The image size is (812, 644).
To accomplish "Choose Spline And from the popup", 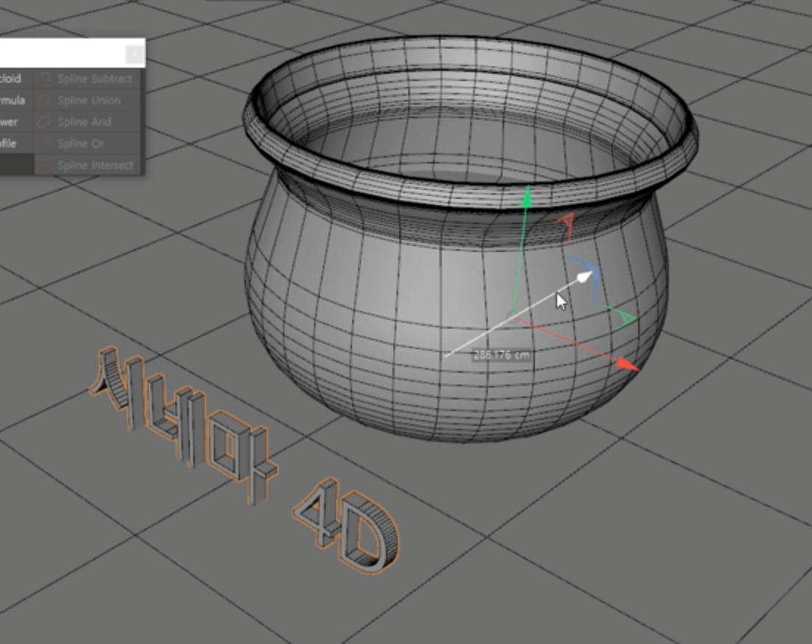I will point(87,122).
